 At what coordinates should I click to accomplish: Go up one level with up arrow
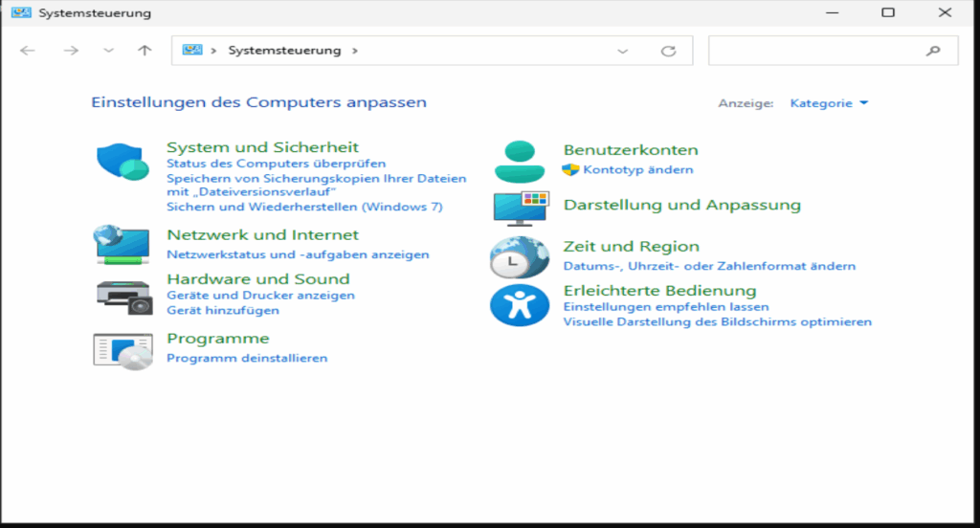click(x=145, y=51)
